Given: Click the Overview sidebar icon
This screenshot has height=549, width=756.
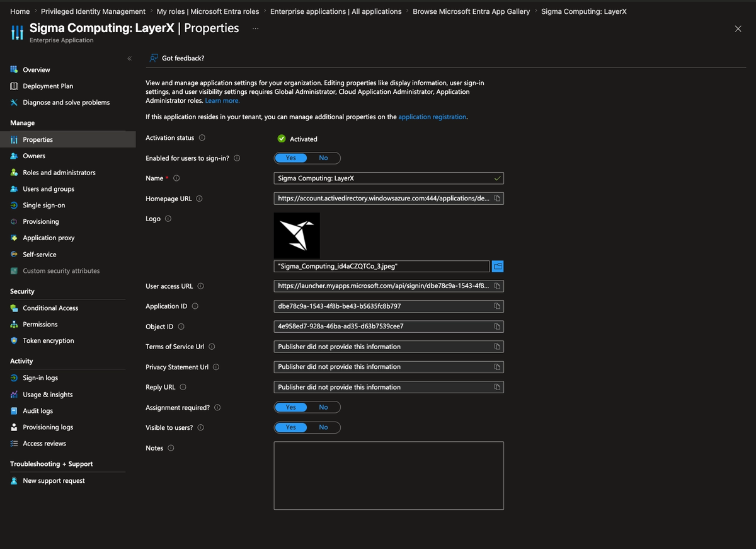Looking at the screenshot, I should click(14, 69).
